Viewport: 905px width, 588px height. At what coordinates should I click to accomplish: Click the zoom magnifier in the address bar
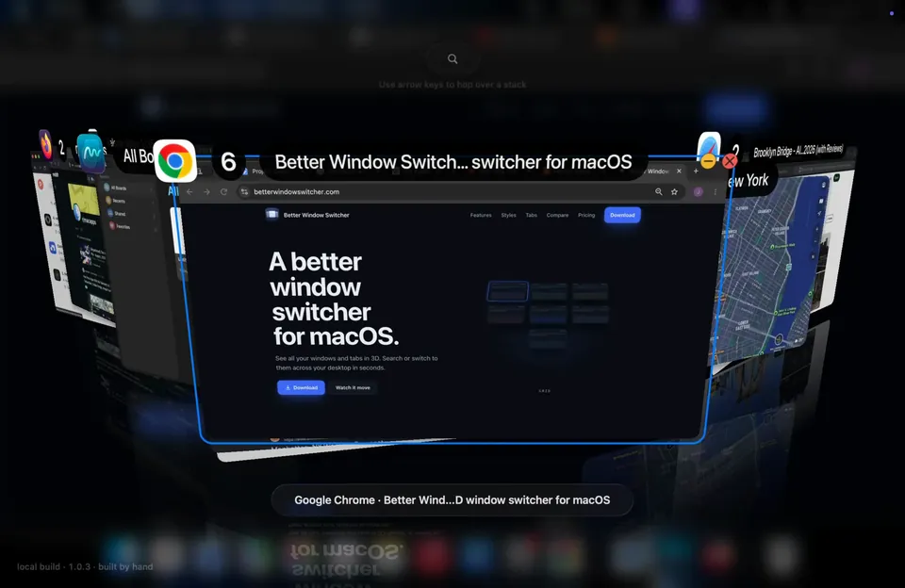659,191
